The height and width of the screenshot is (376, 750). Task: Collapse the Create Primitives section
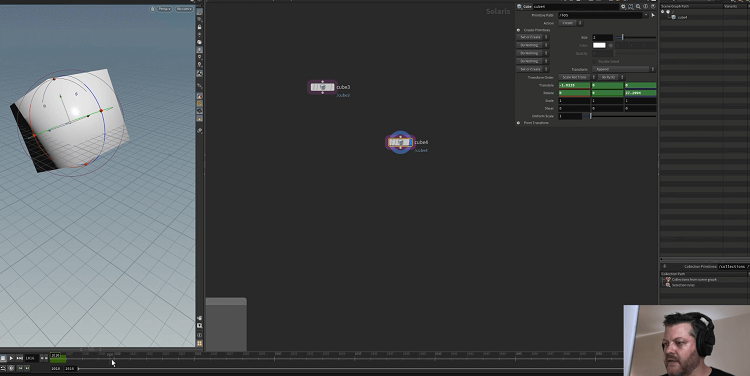pos(518,30)
